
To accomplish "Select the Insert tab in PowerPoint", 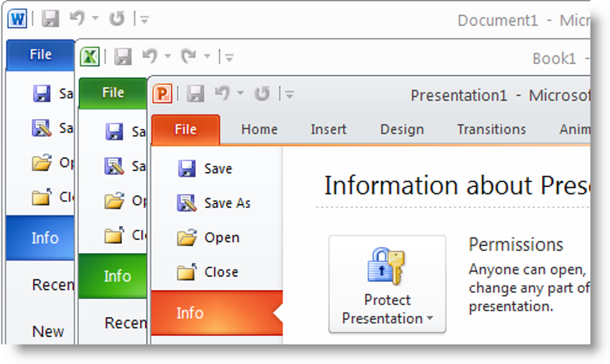I will click(x=328, y=129).
